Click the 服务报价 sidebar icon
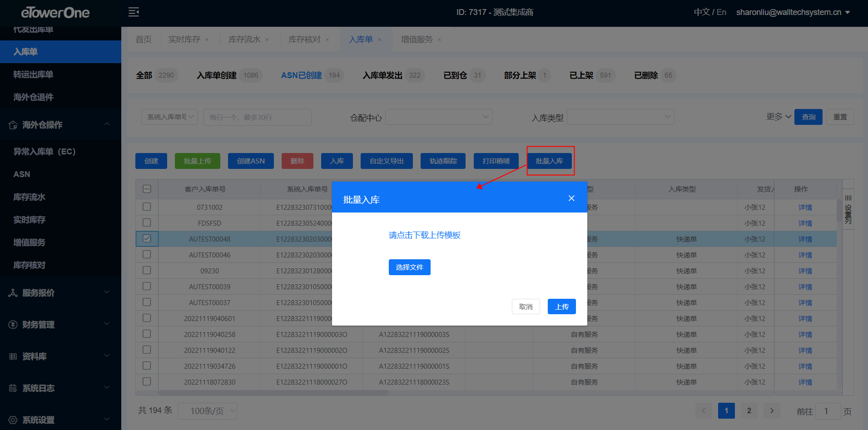Screen dimensions: 868x430 pyautogui.click(x=13, y=293)
